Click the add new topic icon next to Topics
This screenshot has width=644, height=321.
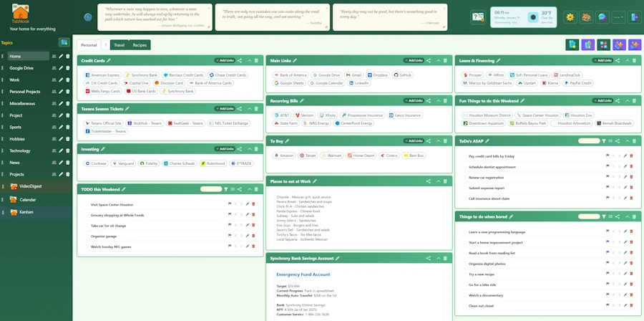click(64, 42)
